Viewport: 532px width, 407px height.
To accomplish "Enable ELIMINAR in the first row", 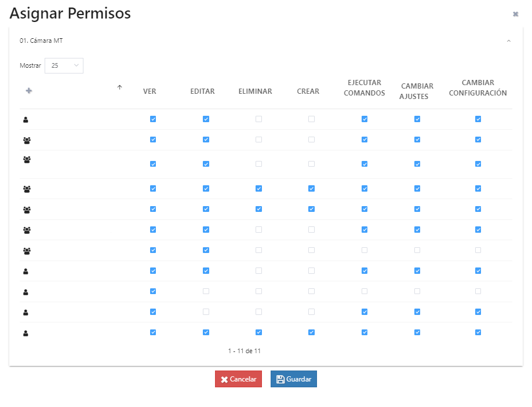I will coord(258,119).
